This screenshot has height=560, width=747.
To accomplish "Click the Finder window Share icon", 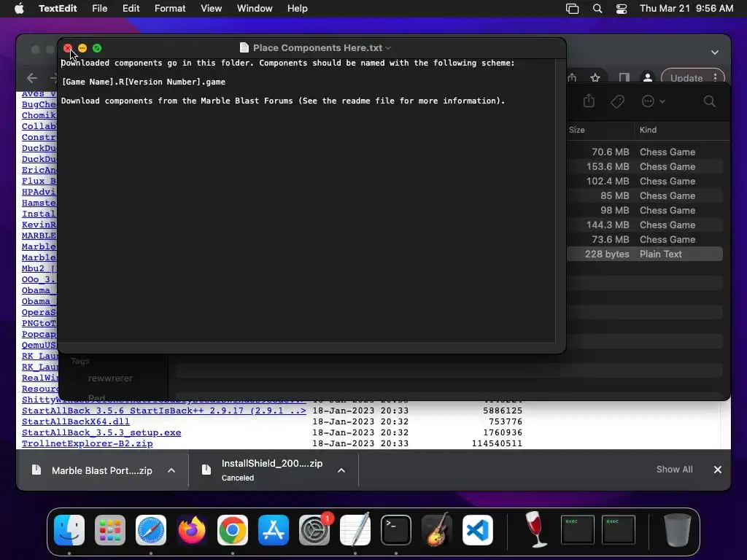I will pos(589,101).
